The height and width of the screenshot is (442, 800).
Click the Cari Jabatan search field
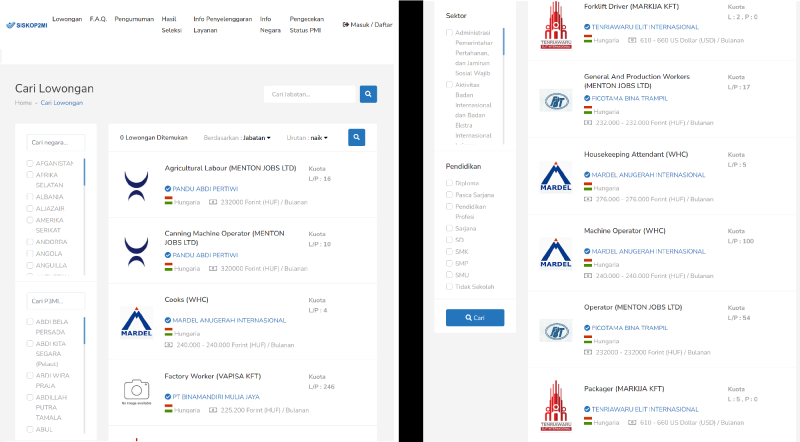[x=310, y=94]
